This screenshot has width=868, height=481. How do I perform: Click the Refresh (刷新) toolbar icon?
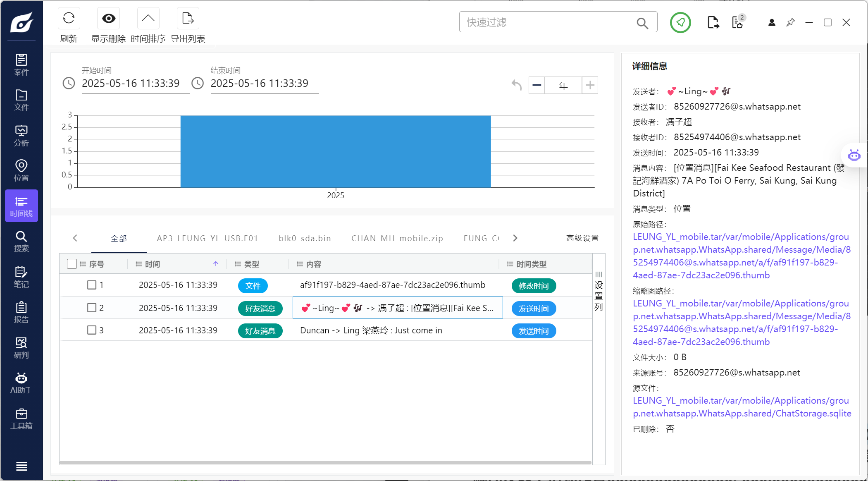click(69, 19)
